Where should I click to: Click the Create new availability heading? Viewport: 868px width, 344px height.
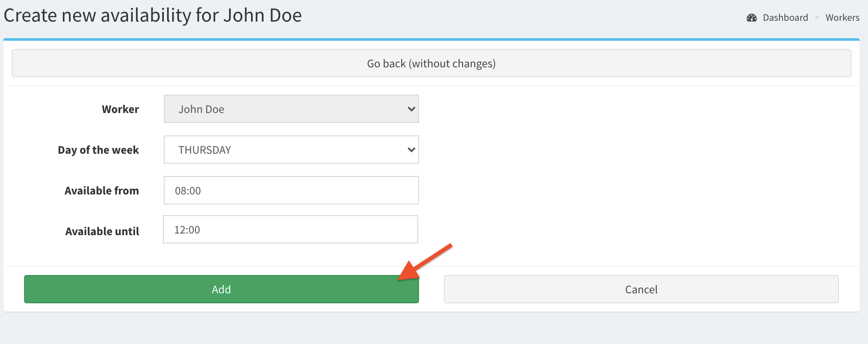click(153, 16)
